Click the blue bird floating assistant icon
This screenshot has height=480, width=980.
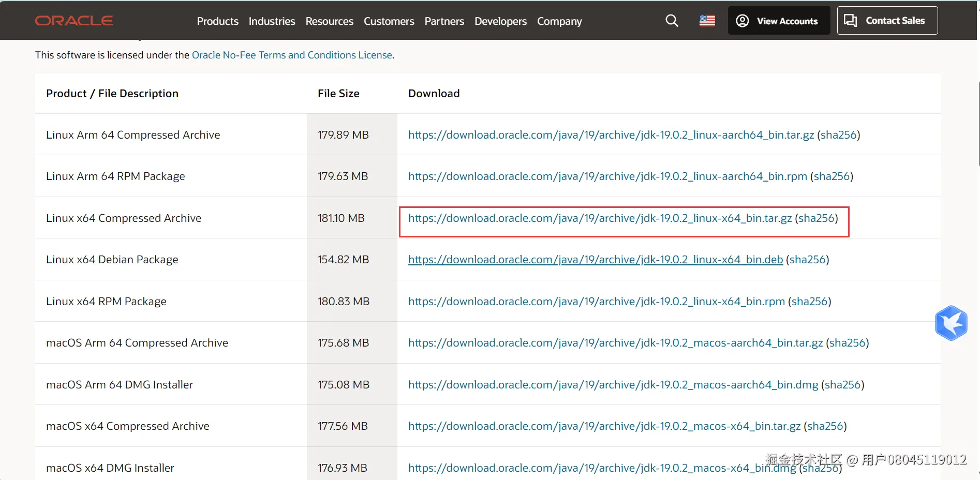[x=951, y=323]
